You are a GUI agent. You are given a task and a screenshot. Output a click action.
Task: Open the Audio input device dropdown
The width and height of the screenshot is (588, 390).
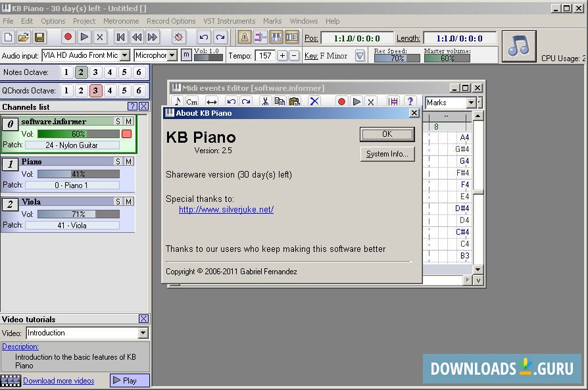[x=125, y=55]
